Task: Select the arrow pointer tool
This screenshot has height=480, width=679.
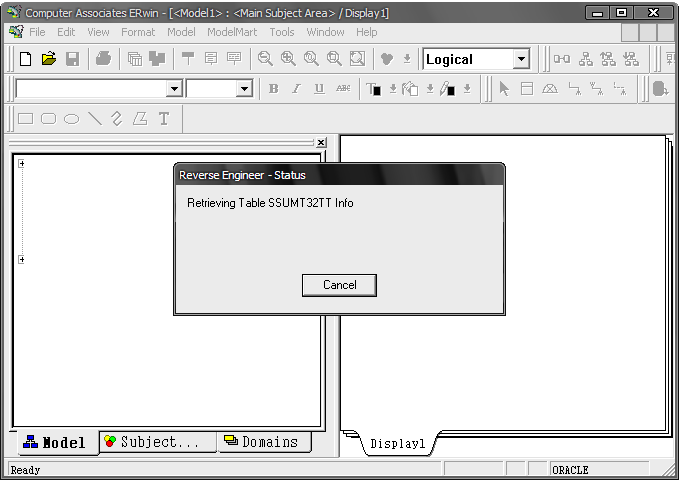Action: pos(504,89)
